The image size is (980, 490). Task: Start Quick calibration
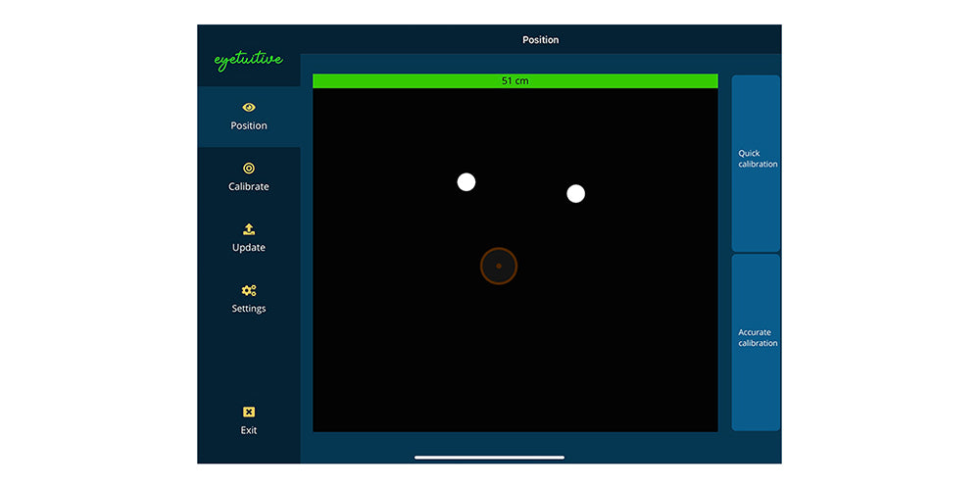[756, 160]
